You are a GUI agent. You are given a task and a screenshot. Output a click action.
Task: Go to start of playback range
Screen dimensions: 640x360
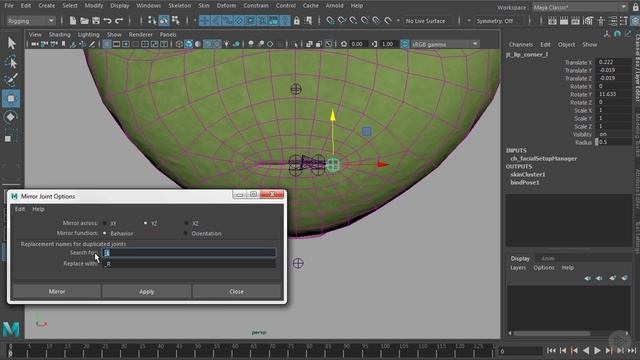click(x=551, y=350)
